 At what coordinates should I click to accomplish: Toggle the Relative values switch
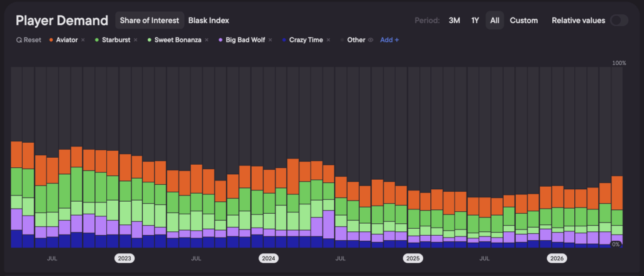(619, 20)
